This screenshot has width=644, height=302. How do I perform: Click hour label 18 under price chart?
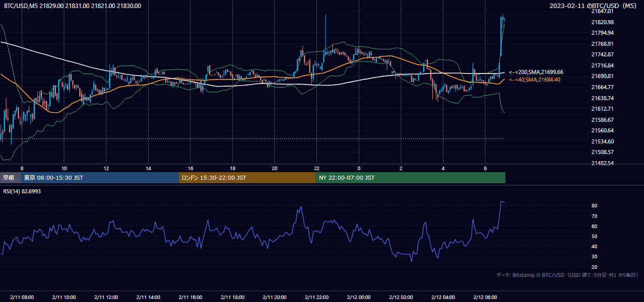[x=232, y=168]
